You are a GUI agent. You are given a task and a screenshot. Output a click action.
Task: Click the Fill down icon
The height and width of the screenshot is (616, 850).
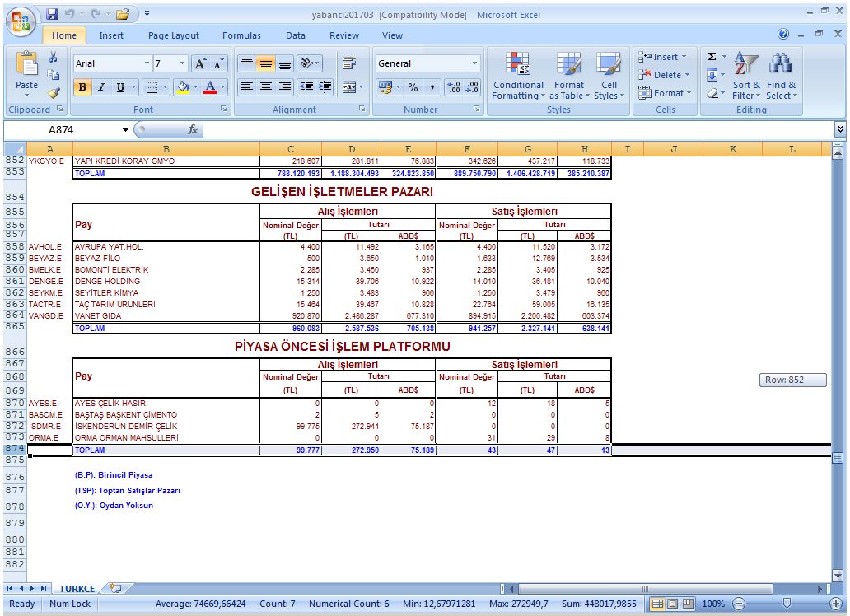pyautogui.click(x=712, y=75)
